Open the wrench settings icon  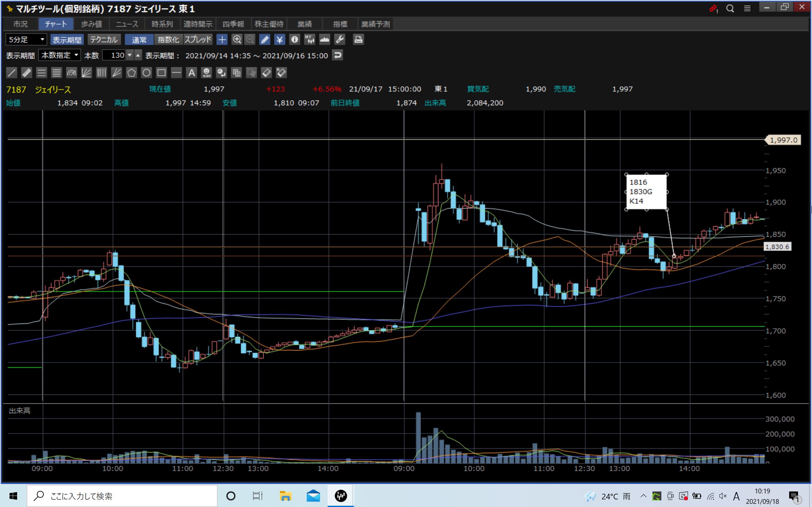click(x=340, y=40)
